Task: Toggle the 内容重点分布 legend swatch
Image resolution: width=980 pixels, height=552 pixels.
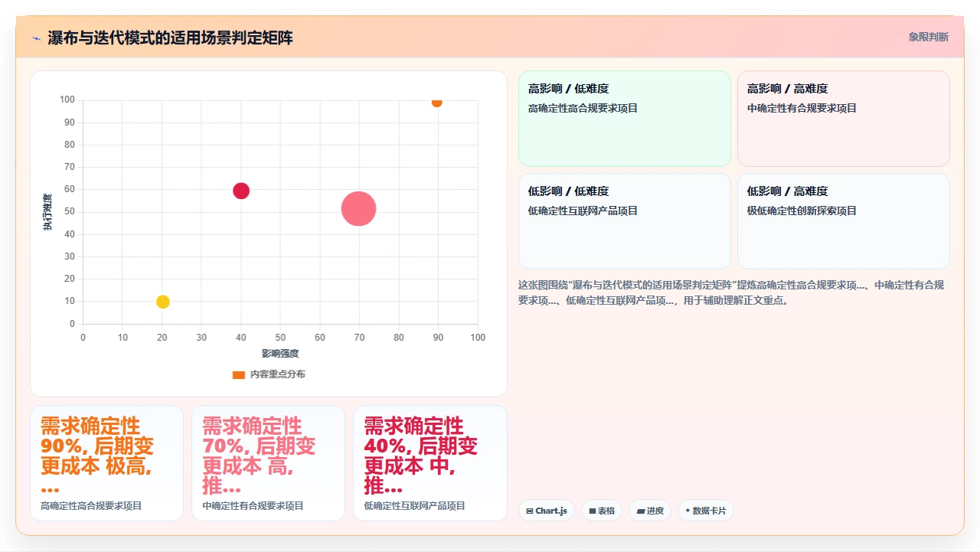Action: tap(239, 375)
